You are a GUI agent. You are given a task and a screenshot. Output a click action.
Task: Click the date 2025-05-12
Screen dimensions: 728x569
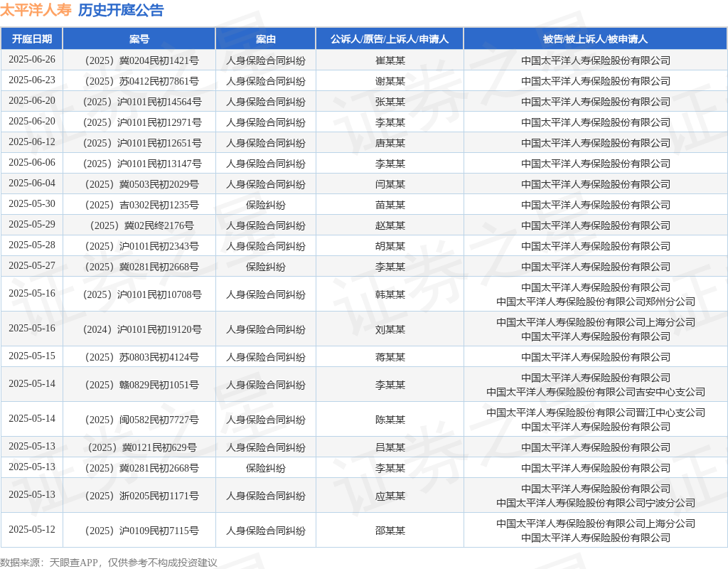pyautogui.click(x=31, y=529)
